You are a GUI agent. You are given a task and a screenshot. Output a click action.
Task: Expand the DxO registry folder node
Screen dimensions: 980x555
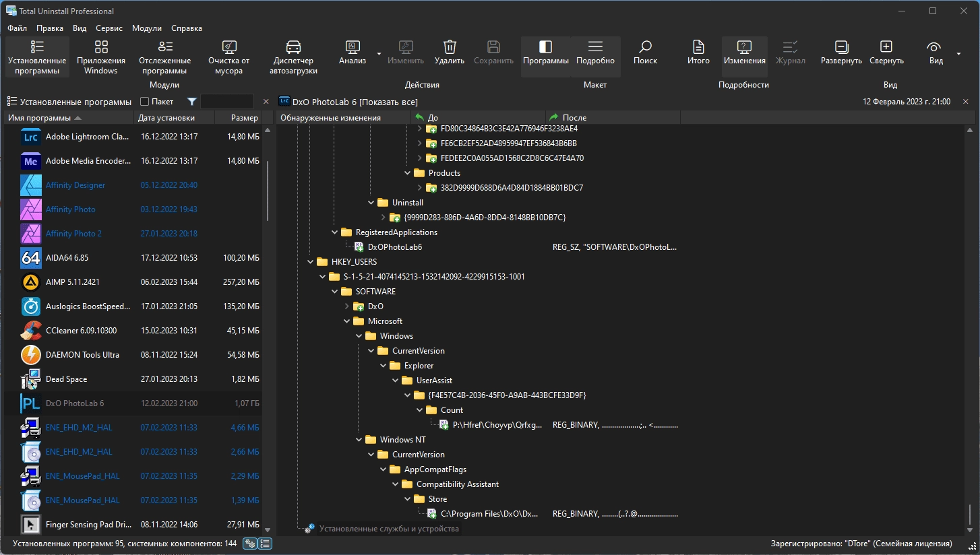click(x=347, y=306)
